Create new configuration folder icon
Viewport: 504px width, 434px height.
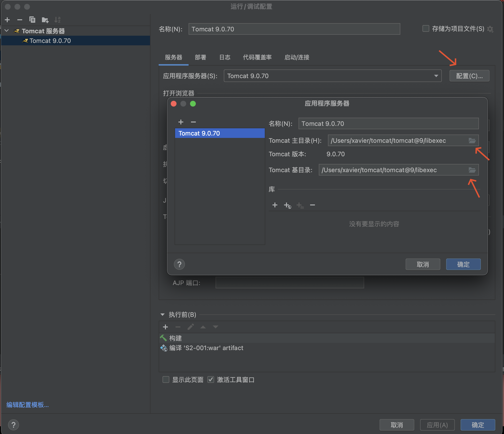point(45,20)
